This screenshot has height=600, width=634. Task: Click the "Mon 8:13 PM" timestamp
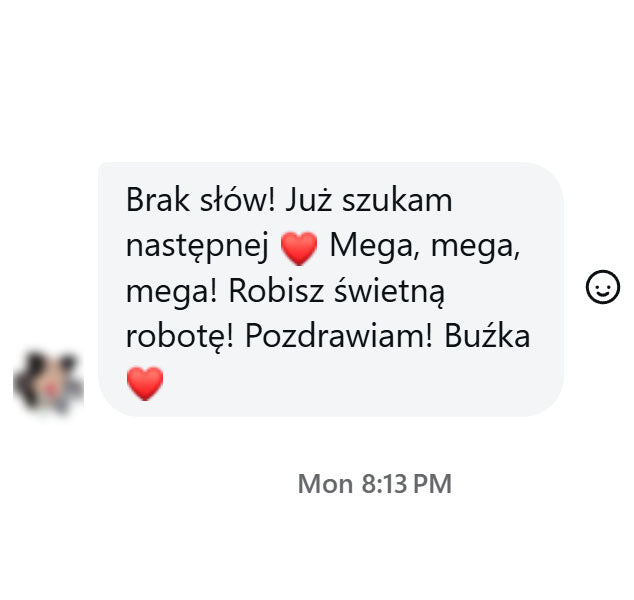[374, 483]
